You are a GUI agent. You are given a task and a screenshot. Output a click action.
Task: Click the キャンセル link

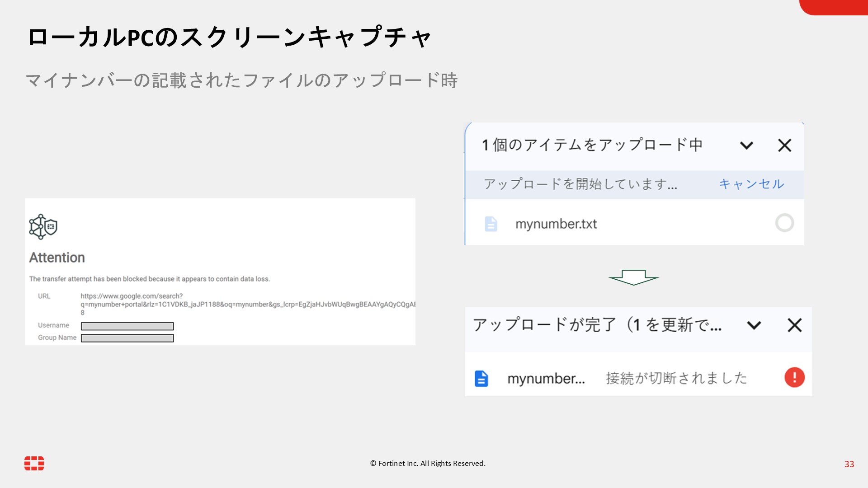point(751,184)
